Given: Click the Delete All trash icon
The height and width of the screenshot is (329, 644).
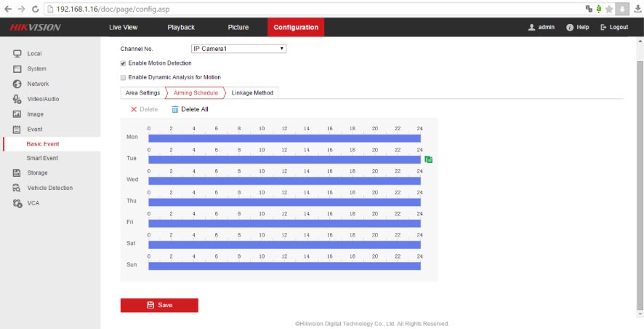Looking at the screenshot, I should pos(174,109).
